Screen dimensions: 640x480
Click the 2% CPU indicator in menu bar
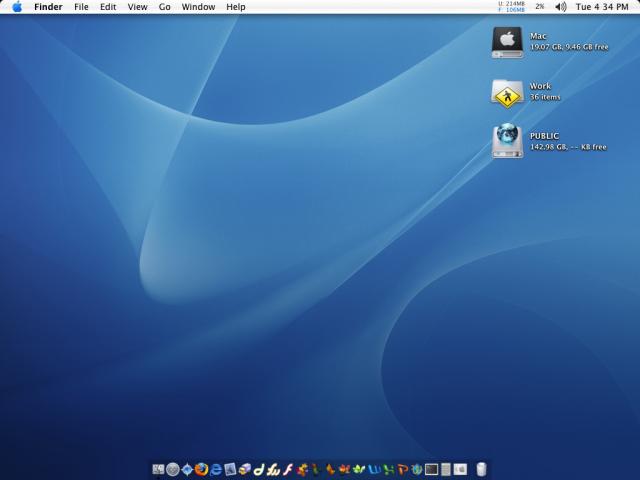click(x=540, y=7)
